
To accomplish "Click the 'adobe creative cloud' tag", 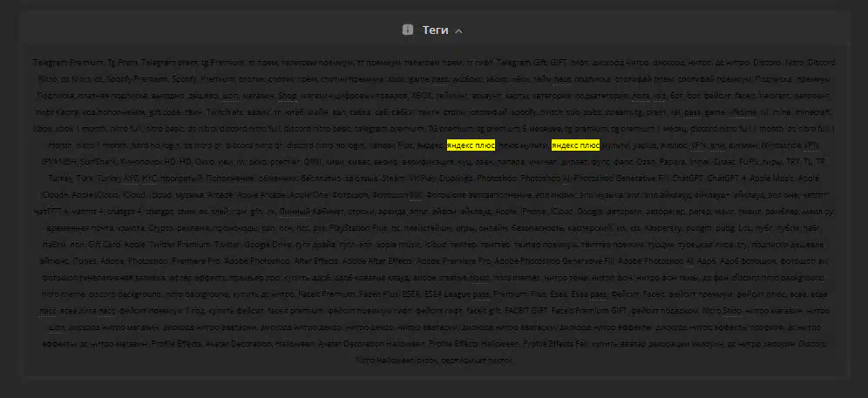I will 450,278.
